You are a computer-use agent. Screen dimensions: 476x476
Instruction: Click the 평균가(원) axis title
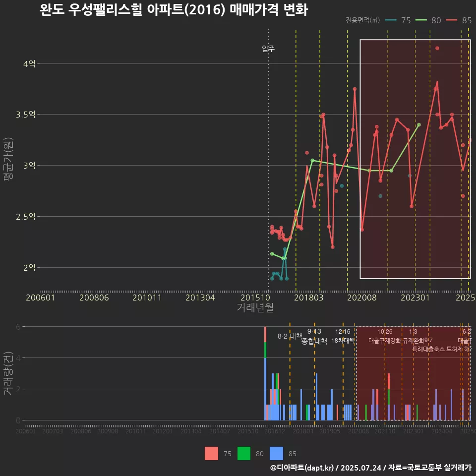tap(8, 159)
